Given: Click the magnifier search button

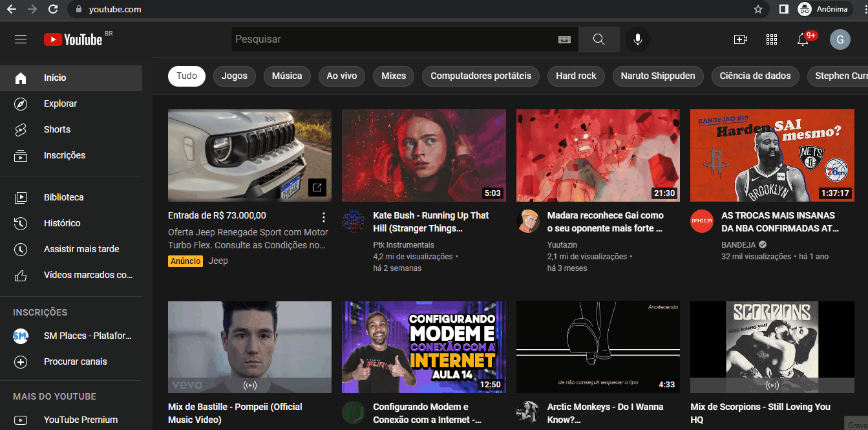Looking at the screenshot, I should (x=599, y=39).
